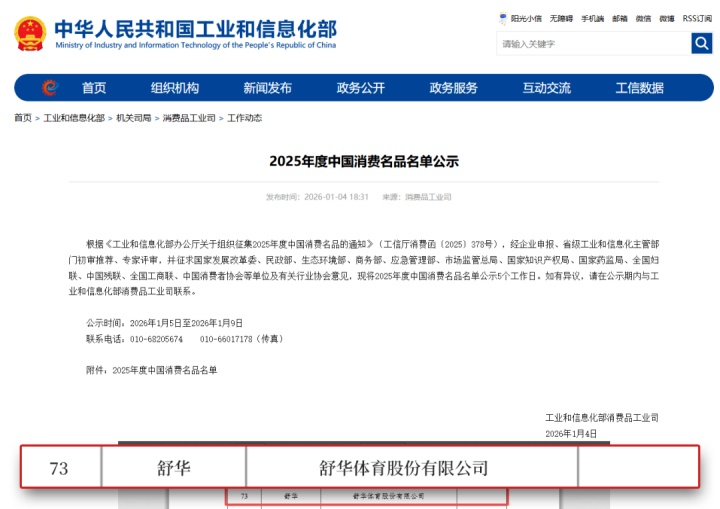The image size is (720, 509).
Task: Click the 中华人民共和国工业和信息化部 site title
Action: (196, 28)
